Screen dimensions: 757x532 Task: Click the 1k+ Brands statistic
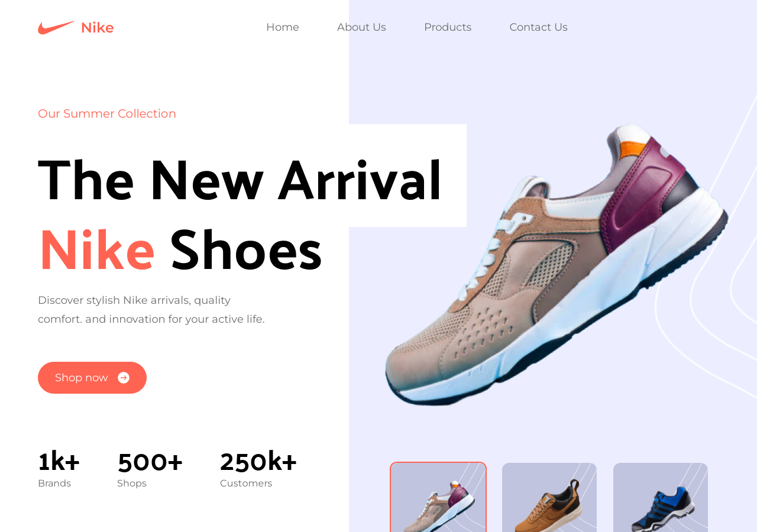(x=59, y=469)
